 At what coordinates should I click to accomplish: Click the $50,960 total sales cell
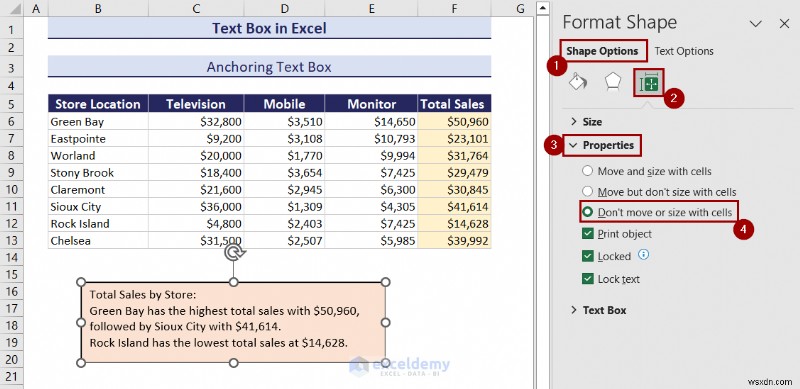pos(454,121)
